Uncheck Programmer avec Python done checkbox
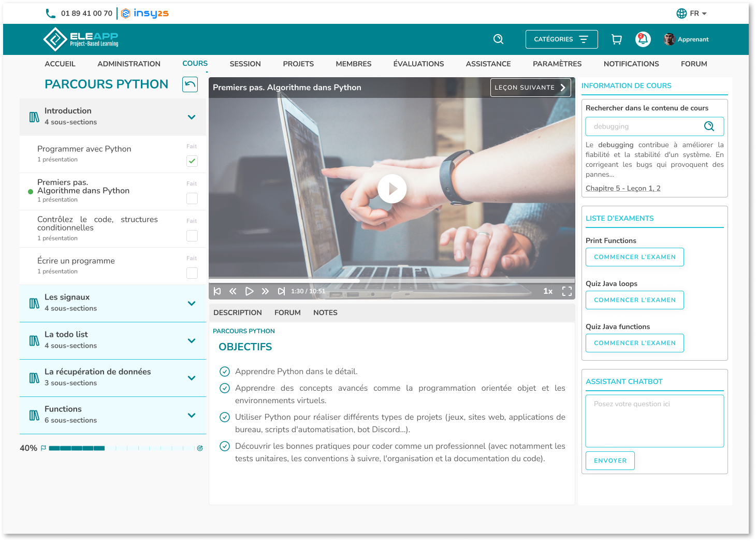Screen dimensions: 756x541 pos(192,161)
